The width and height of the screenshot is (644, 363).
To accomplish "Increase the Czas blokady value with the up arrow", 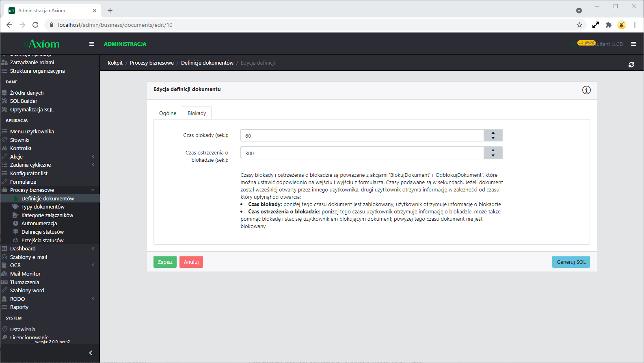I will (x=493, y=133).
